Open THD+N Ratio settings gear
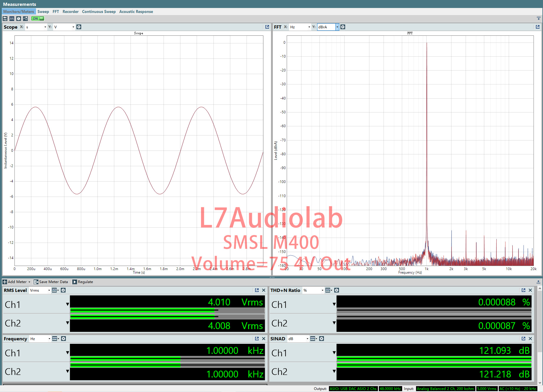543x392 pixels. pos(337,290)
